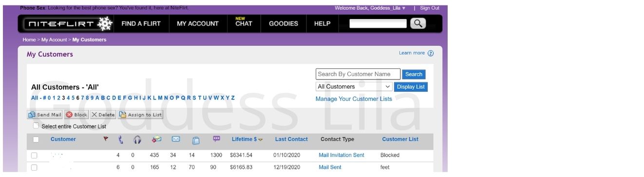
Task: Click the envelope mail column icon
Action: click(176, 139)
